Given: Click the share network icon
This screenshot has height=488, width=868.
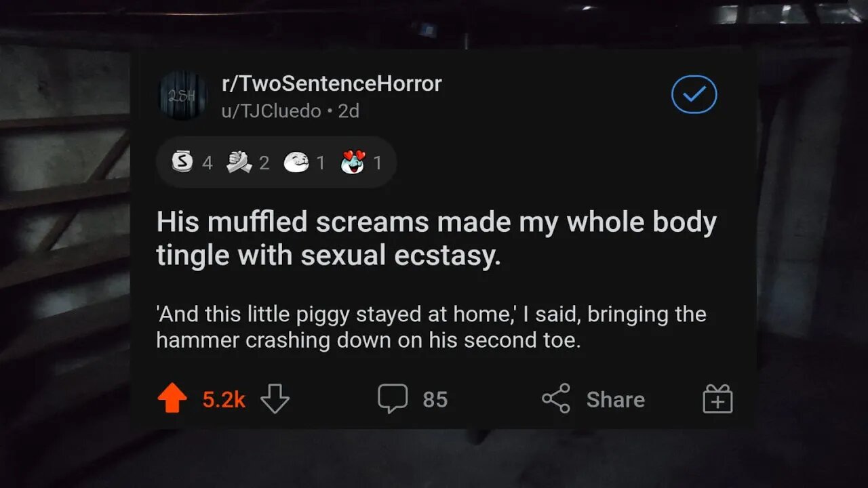Looking at the screenshot, I should coord(556,399).
